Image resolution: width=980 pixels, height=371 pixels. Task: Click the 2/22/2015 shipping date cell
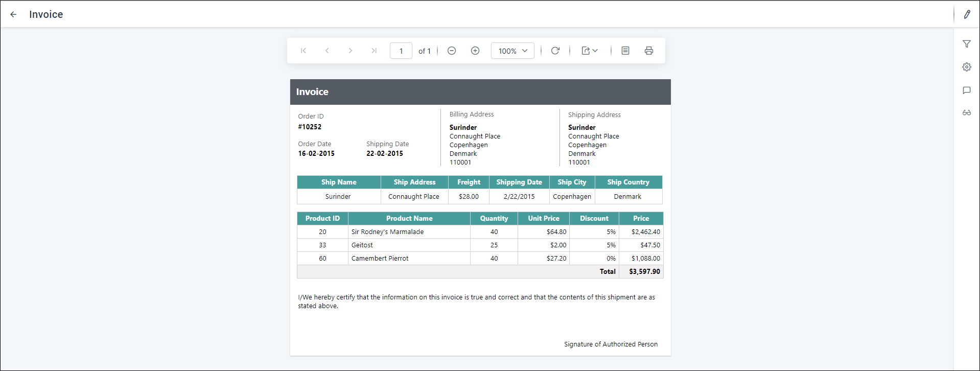[519, 196]
